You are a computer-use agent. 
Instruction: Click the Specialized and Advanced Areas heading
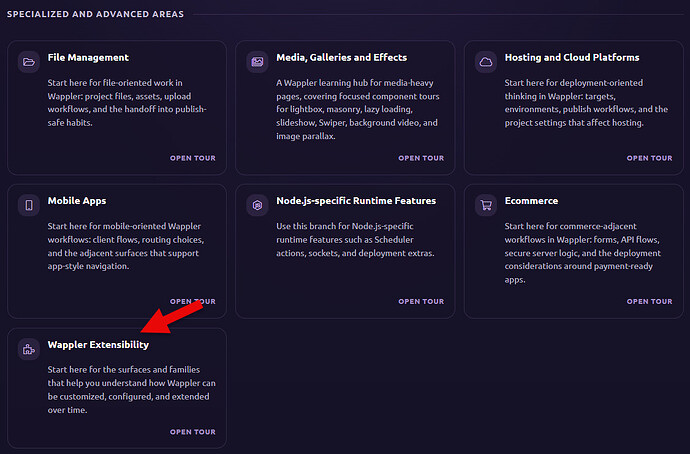[x=95, y=14]
